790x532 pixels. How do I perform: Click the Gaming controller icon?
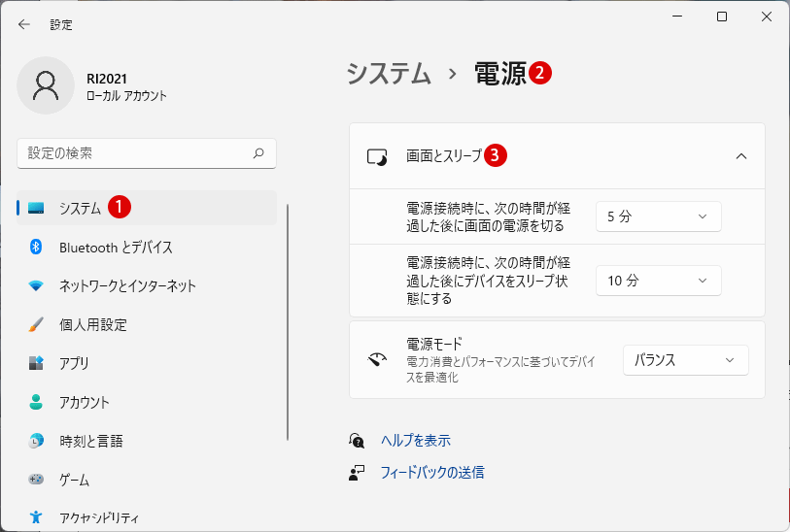coord(36,479)
